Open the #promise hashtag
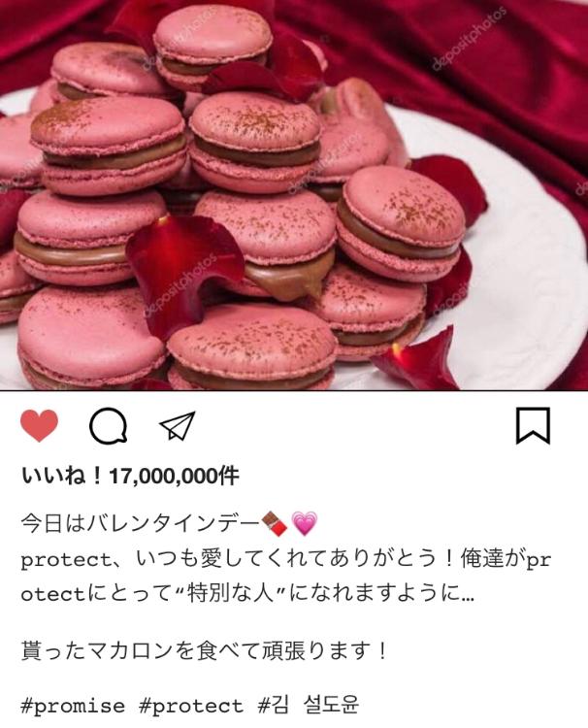588x728 pixels. (x=73, y=707)
